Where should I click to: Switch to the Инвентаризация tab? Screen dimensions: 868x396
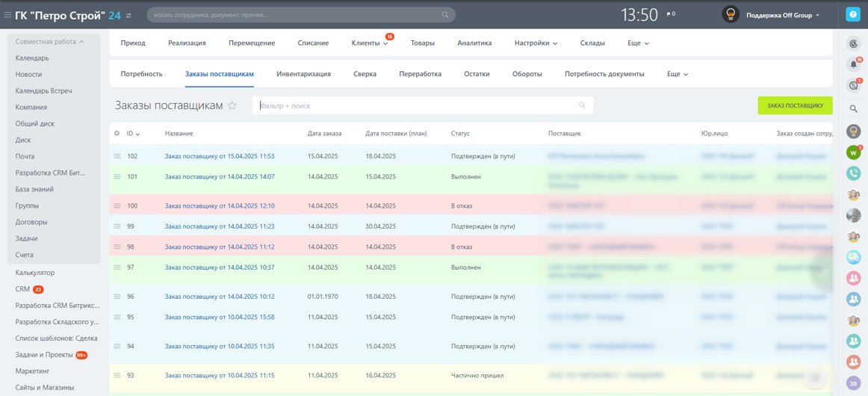(303, 74)
